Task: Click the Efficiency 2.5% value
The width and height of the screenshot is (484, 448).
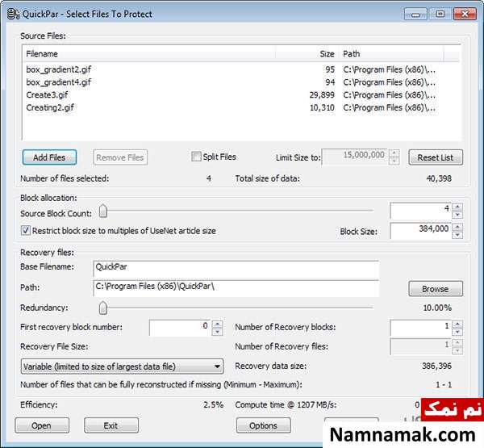Action: (213, 404)
